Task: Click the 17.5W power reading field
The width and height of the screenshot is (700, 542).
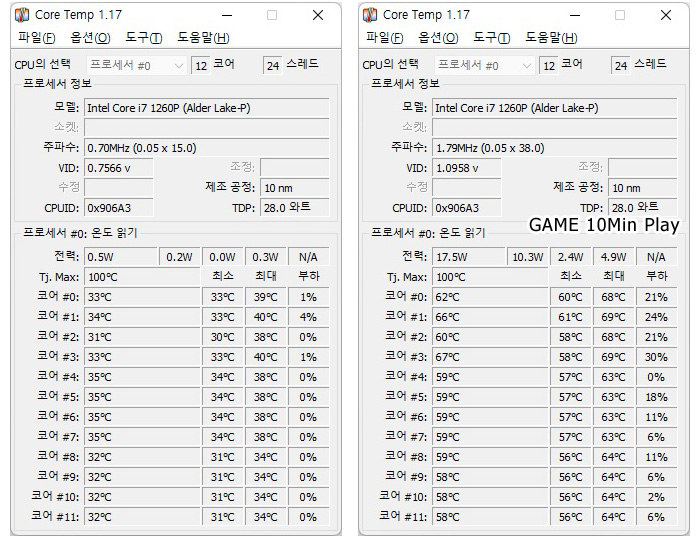Action: point(468,257)
